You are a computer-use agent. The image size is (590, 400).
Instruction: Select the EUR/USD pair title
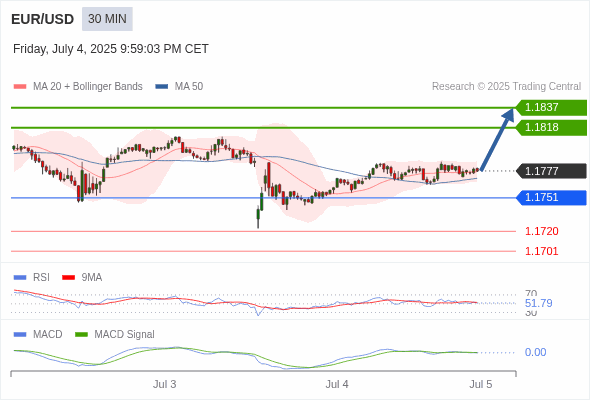pos(43,19)
